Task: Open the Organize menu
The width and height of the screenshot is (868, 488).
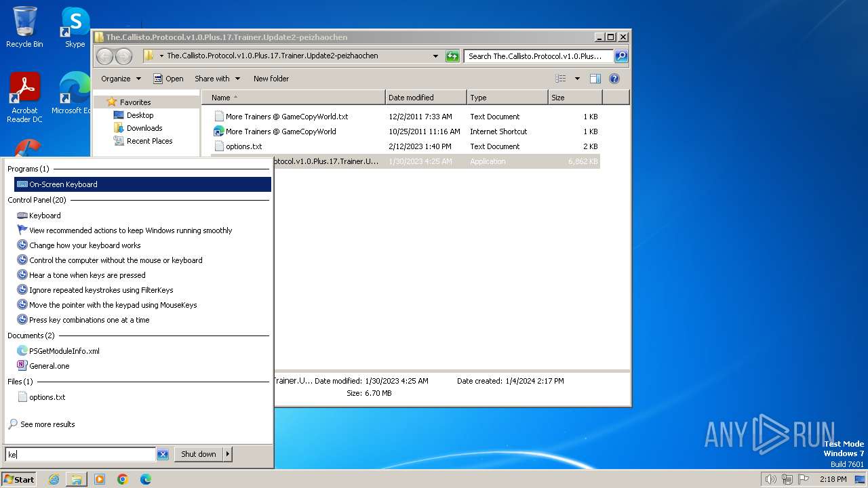Action: (121, 79)
